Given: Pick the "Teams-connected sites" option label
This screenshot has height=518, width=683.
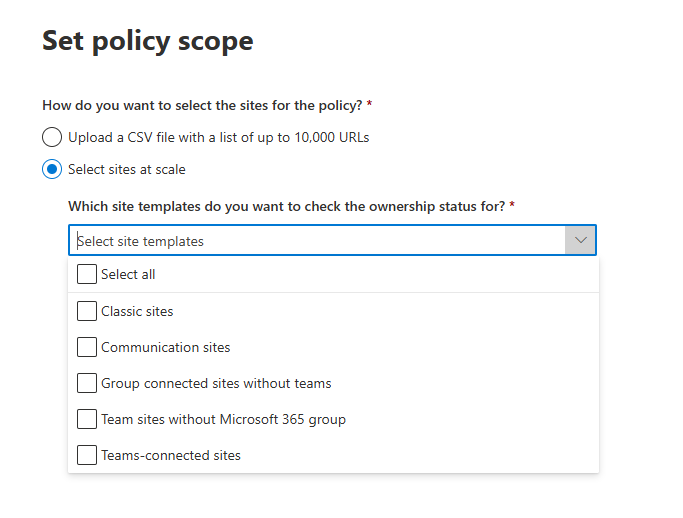Looking at the screenshot, I should pyautogui.click(x=171, y=455).
